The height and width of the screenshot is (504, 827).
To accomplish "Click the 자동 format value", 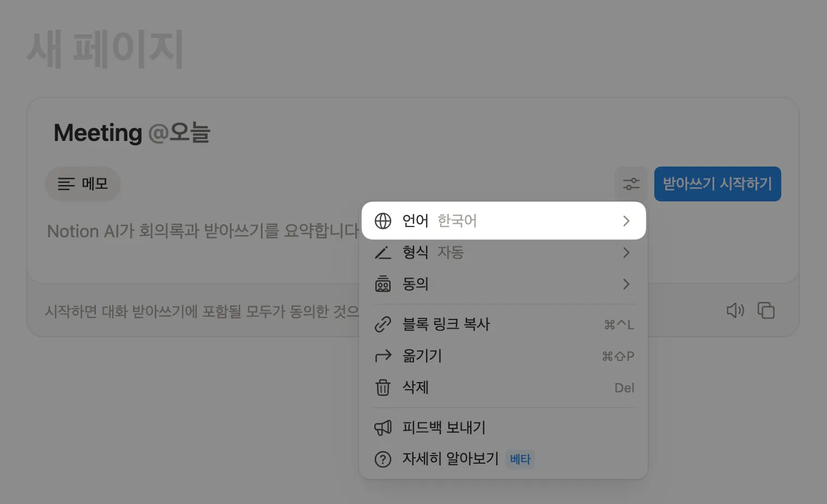I will pyautogui.click(x=451, y=253).
